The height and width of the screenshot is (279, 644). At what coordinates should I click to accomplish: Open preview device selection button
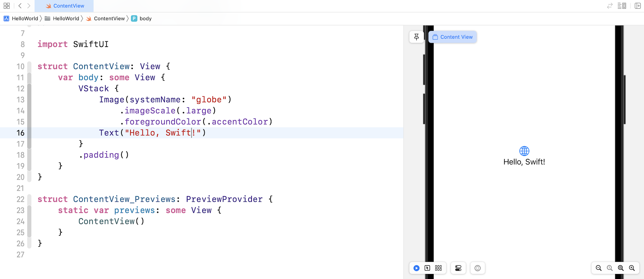coord(478,268)
